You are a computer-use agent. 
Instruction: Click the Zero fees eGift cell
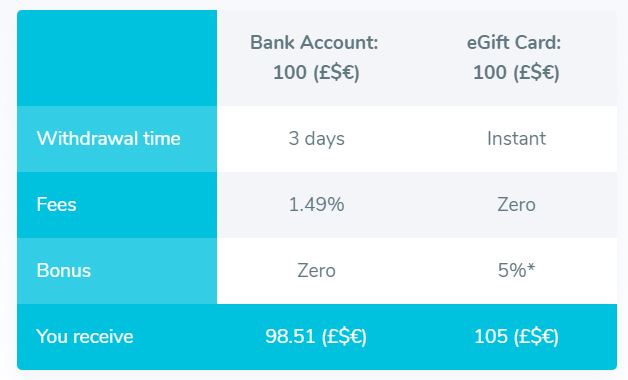pos(516,205)
